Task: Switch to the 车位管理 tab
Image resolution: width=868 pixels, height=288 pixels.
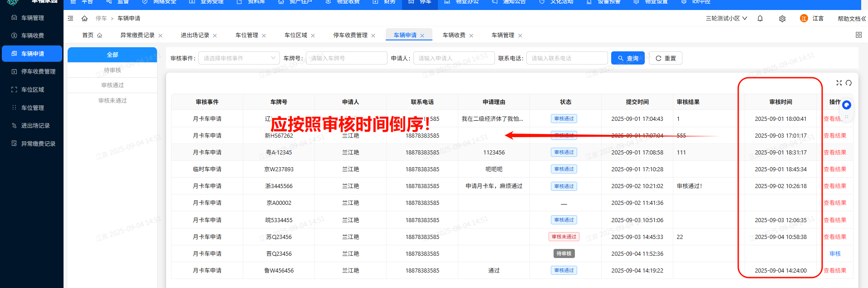Action: coord(247,35)
